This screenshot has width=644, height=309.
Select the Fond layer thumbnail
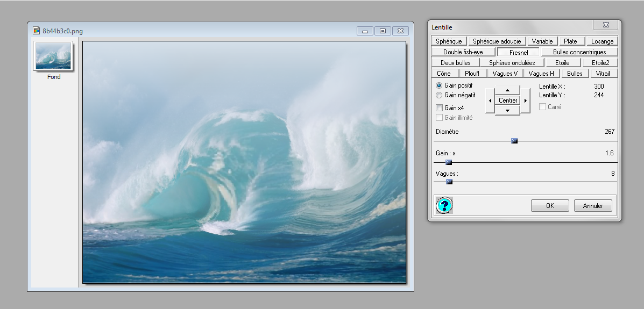pos(53,56)
